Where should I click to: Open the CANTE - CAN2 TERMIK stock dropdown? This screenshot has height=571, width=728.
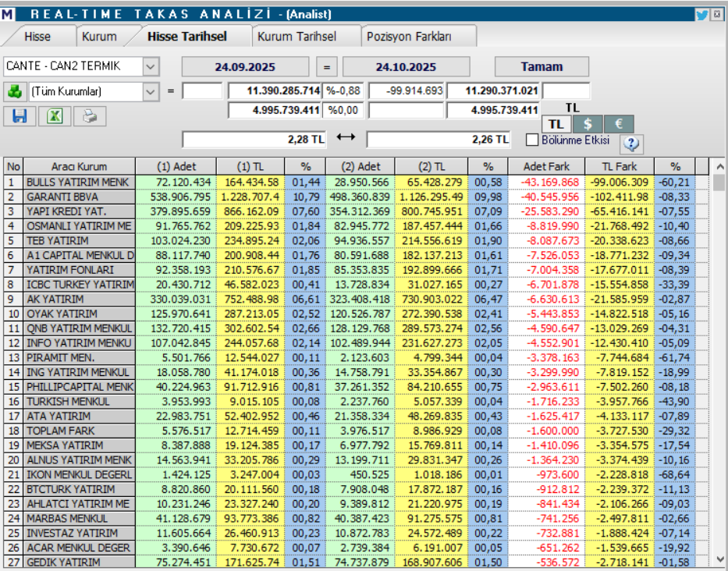click(151, 66)
